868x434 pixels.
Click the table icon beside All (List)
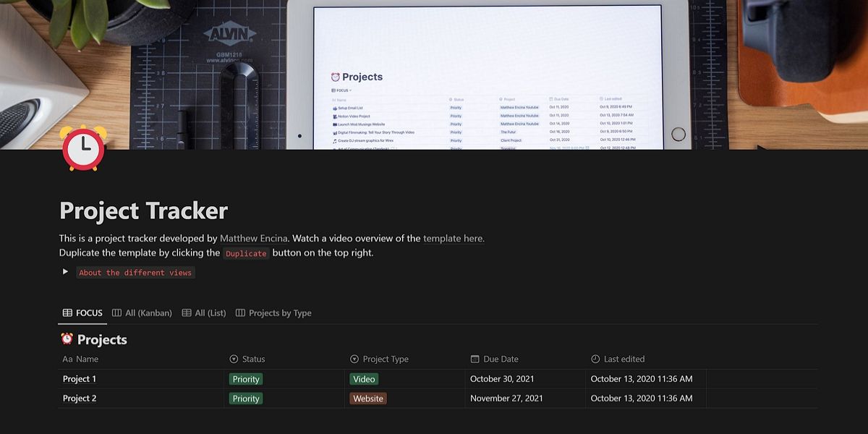pos(185,312)
